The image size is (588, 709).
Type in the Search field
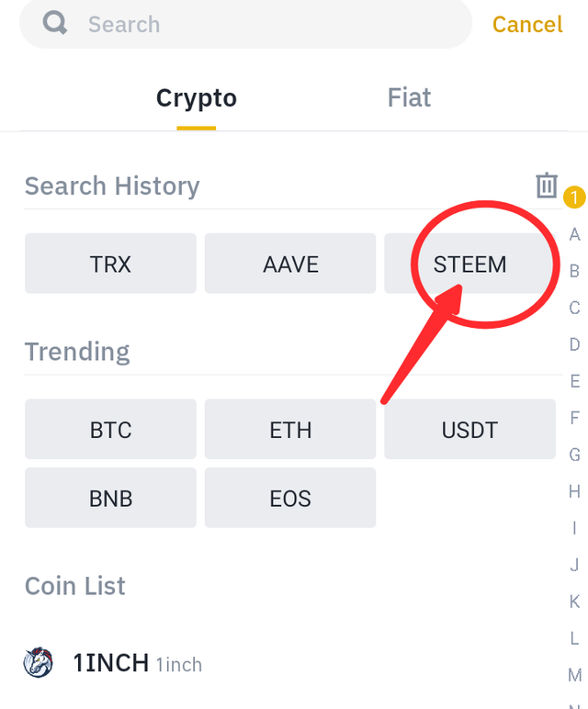(x=266, y=24)
